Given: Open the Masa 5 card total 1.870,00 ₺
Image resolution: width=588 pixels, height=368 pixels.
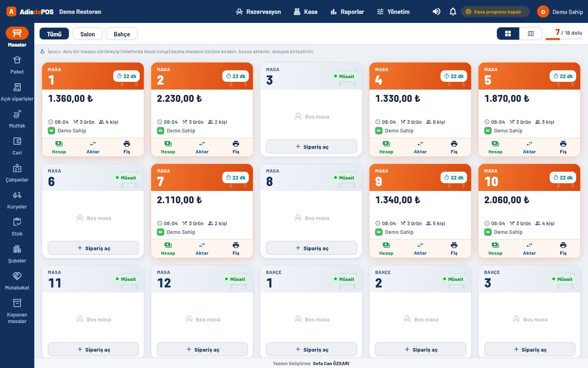Looking at the screenshot, I should [x=507, y=99].
